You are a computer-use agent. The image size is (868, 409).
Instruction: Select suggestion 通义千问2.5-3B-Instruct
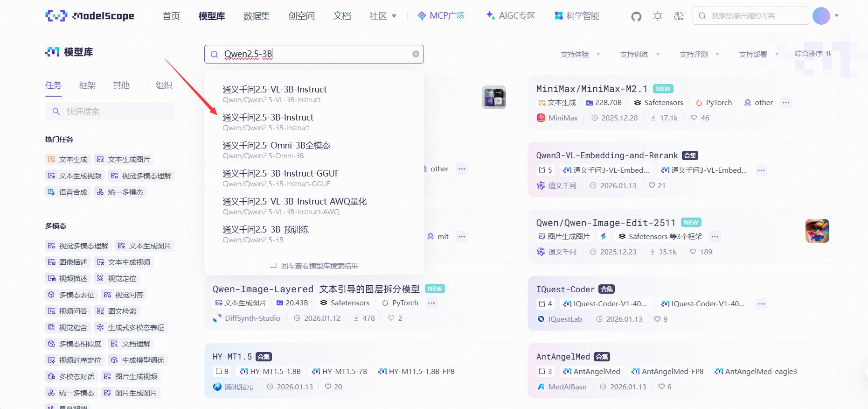[314, 121]
